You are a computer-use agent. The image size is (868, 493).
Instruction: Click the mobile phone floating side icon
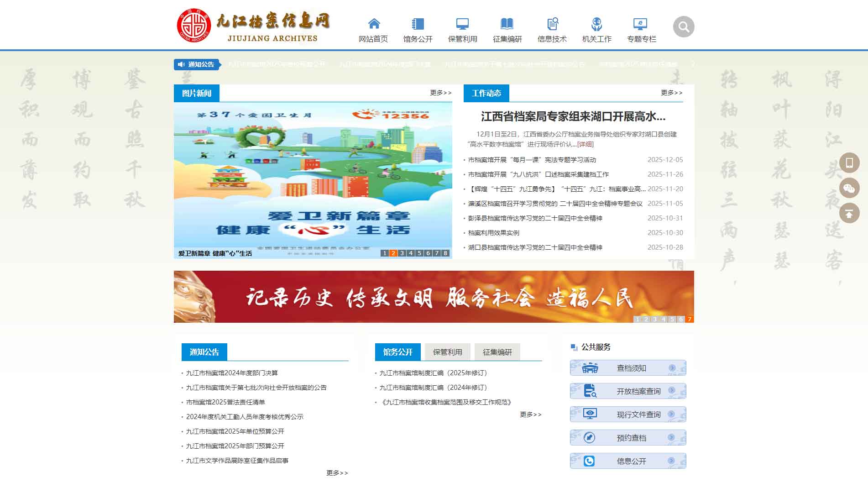pyautogui.click(x=849, y=163)
